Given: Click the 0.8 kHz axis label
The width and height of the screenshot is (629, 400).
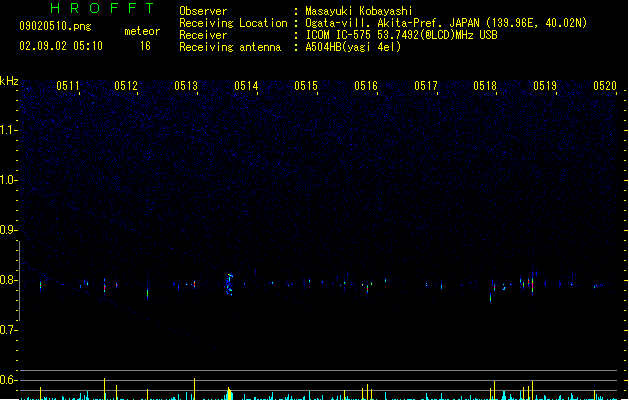Looking at the screenshot, I should (x=8, y=280).
